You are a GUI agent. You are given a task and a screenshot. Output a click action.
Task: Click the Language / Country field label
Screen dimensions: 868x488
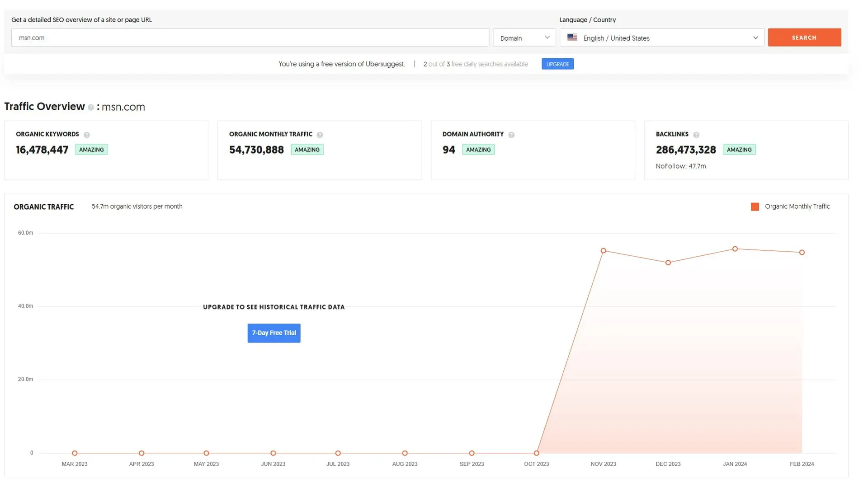point(588,20)
